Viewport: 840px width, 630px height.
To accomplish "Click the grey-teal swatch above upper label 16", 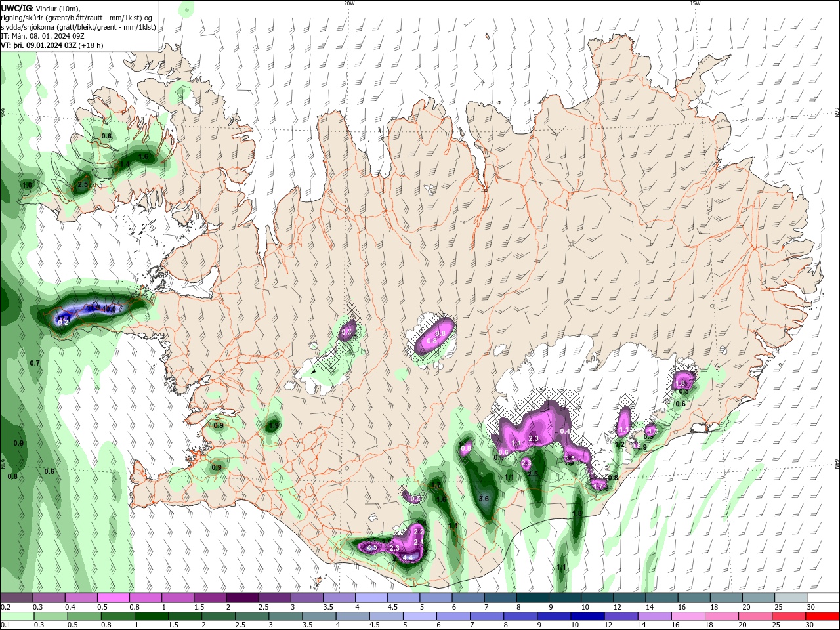I will tap(694, 598).
